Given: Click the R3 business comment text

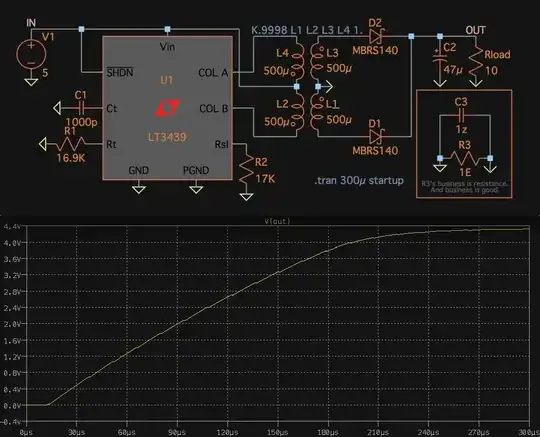Looking at the screenshot, I should (x=465, y=187).
